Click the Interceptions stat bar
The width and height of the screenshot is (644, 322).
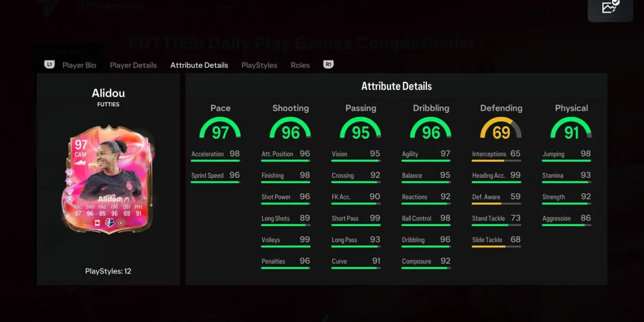pos(496,161)
